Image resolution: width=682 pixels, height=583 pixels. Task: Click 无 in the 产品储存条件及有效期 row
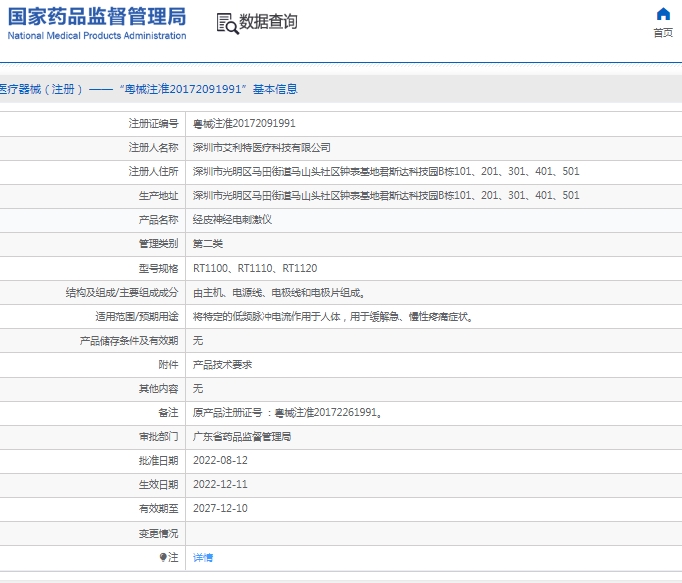coord(198,341)
